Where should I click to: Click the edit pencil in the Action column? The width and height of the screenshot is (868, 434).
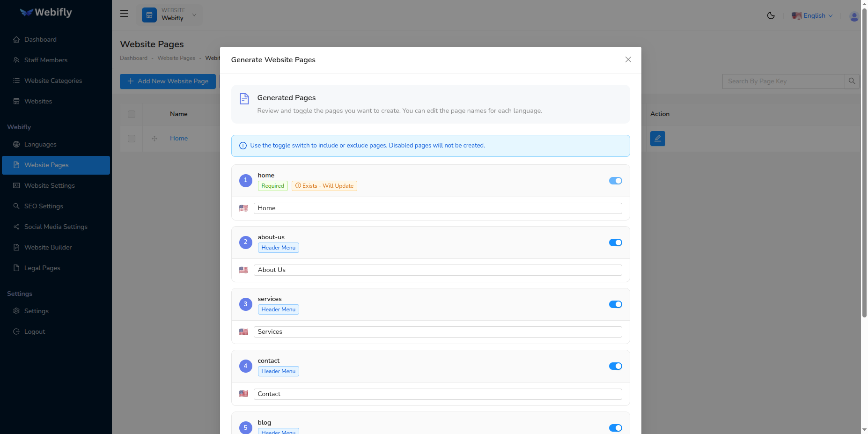pyautogui.click(x=657, y=138)
